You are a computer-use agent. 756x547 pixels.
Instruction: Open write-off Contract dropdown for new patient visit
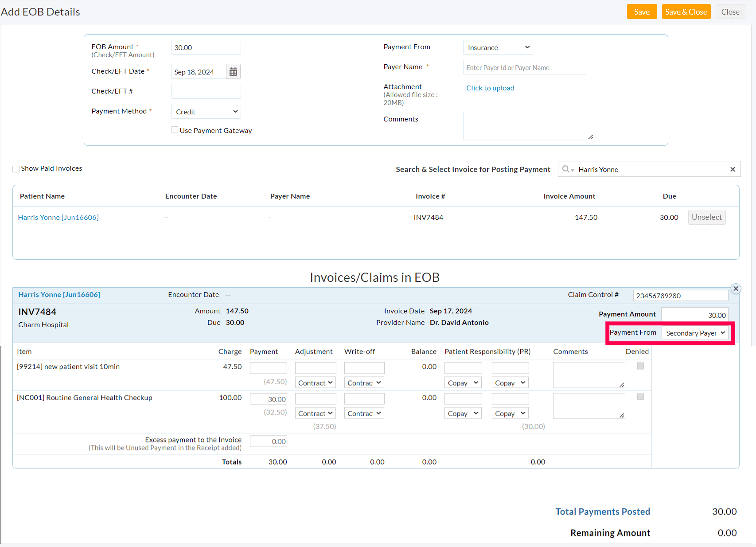pyautogui.click(x=364, y=382)
